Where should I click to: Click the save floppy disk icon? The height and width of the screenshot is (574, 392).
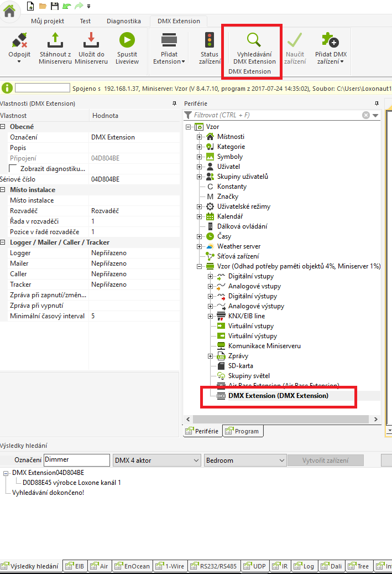54,6
